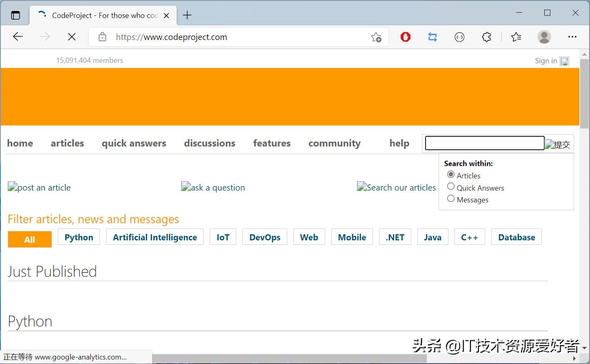Stop page loading with X button
This screenshot has width=590, height=364.
(x=72, y=37)
